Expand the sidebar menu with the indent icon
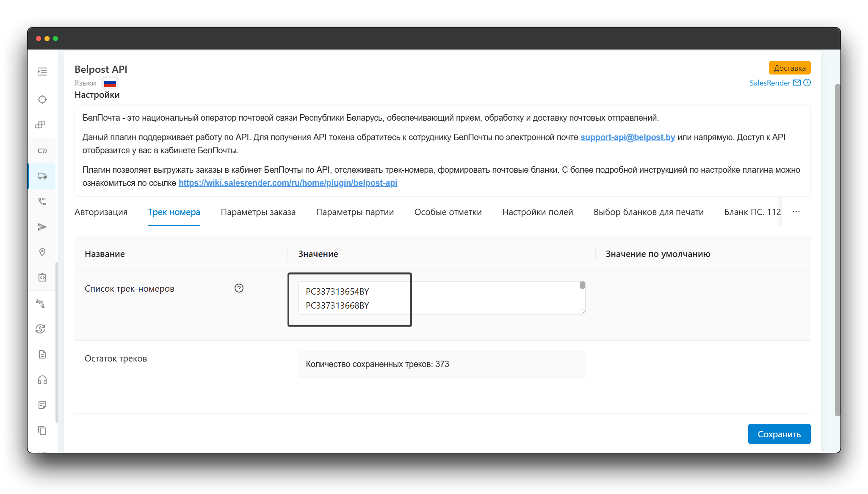Viewport: 868px width, 494px height. [42, 71]
